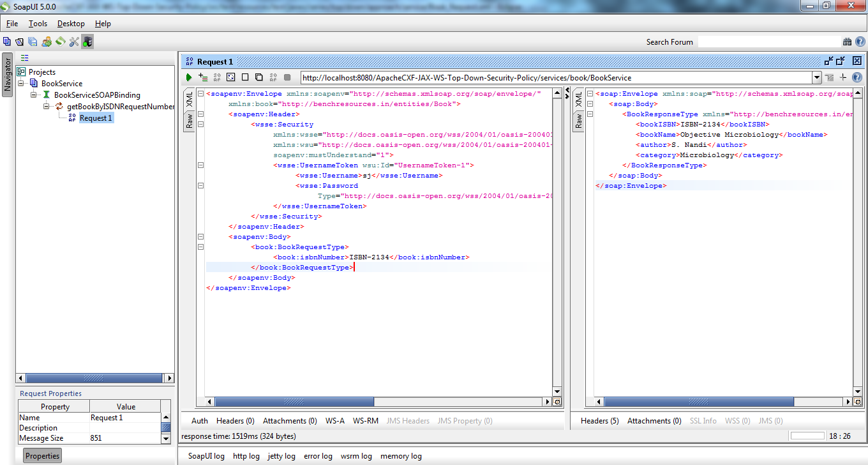Switch to the Raw view of the response
868x465 pixels.
pyautogui.click(x=578, y=120)
